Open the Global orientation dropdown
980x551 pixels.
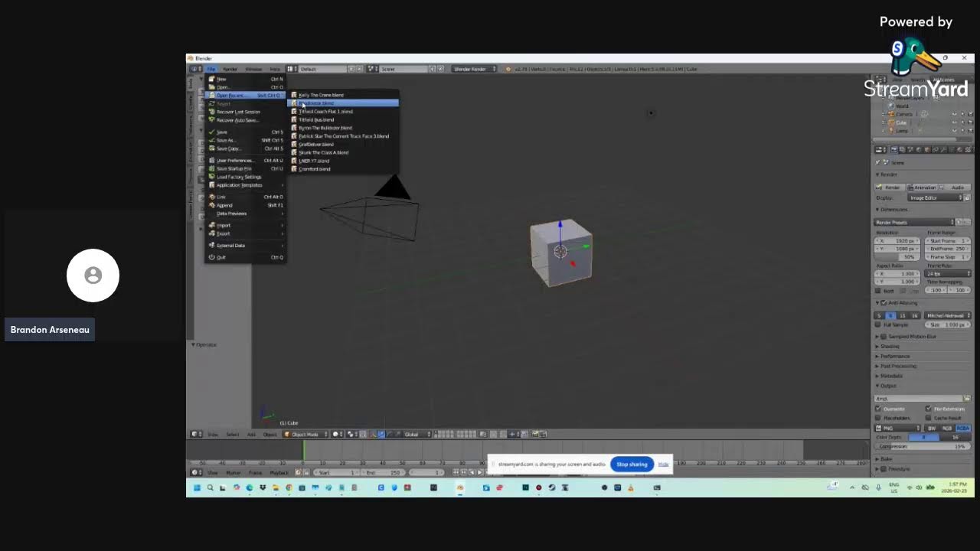coord(418,434)
